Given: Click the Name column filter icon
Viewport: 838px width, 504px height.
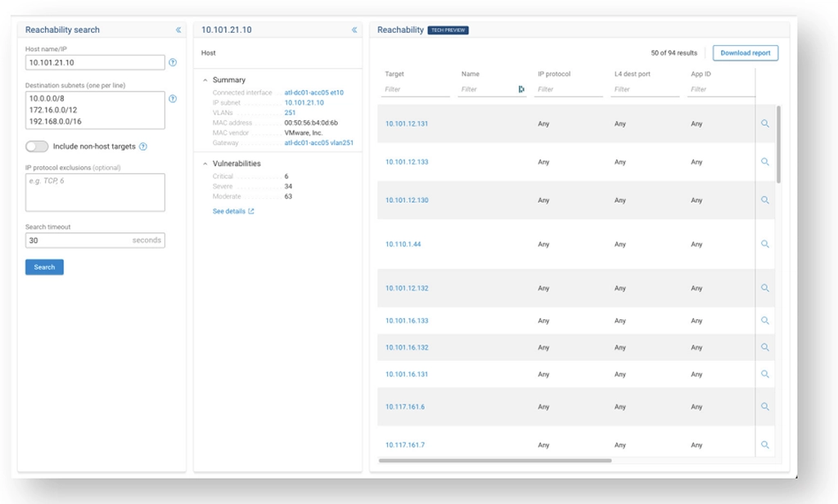Looking at the screenshot, I should coord(522,89).
